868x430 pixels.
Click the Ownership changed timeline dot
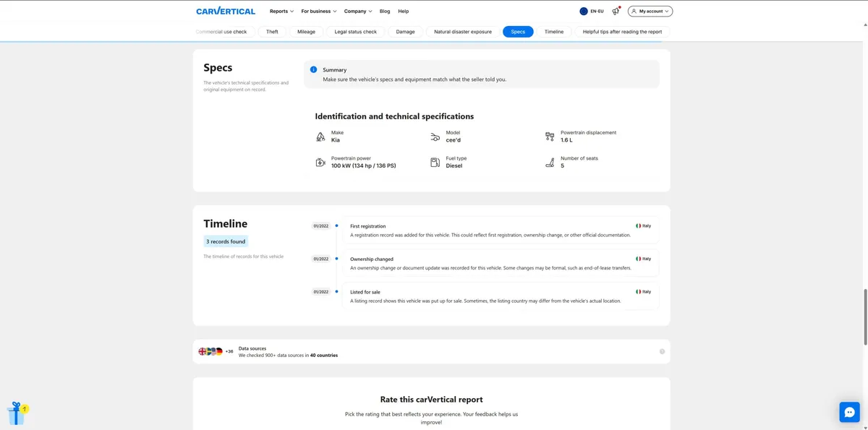pyautogui.click(x=336, y=259)
